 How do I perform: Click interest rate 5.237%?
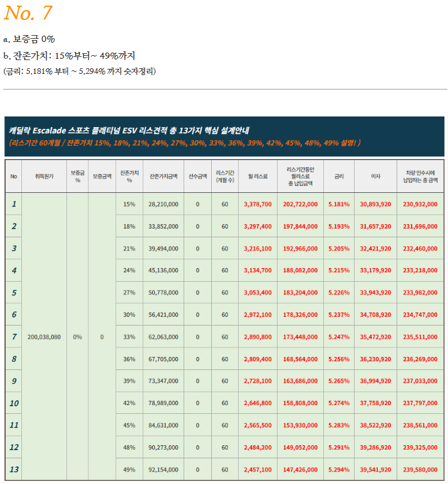tap(339, 315)
